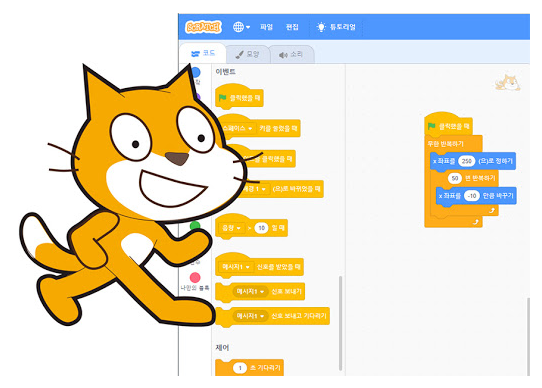Select the pink 나만의 블록 category circle

point(195,277)
